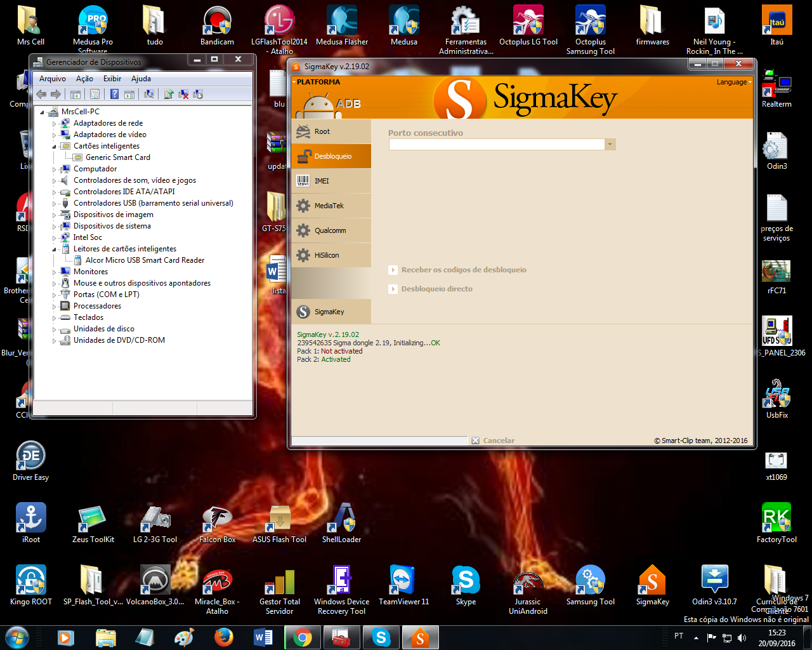The image size is (812, 650).
Task: Open Falcon Box desktop shortcut
Action: pos(217,523)
